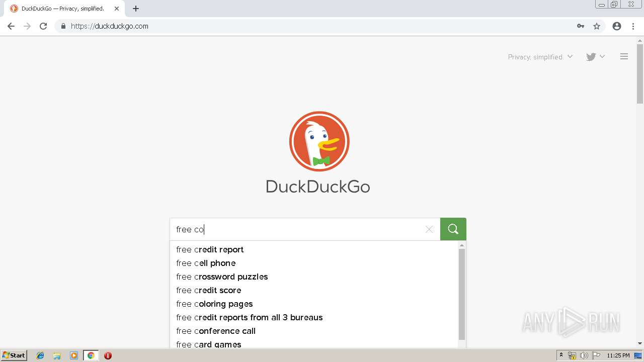Open the Windows Start menu

point(14,355)
